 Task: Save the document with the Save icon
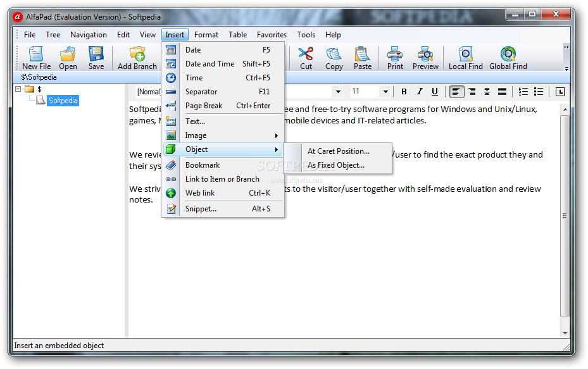[x=96, y=58]
